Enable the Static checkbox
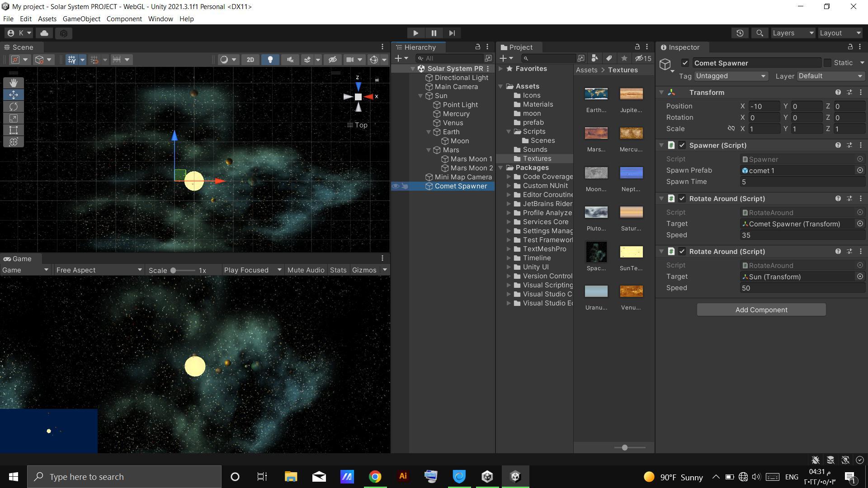 pos(827,63)
